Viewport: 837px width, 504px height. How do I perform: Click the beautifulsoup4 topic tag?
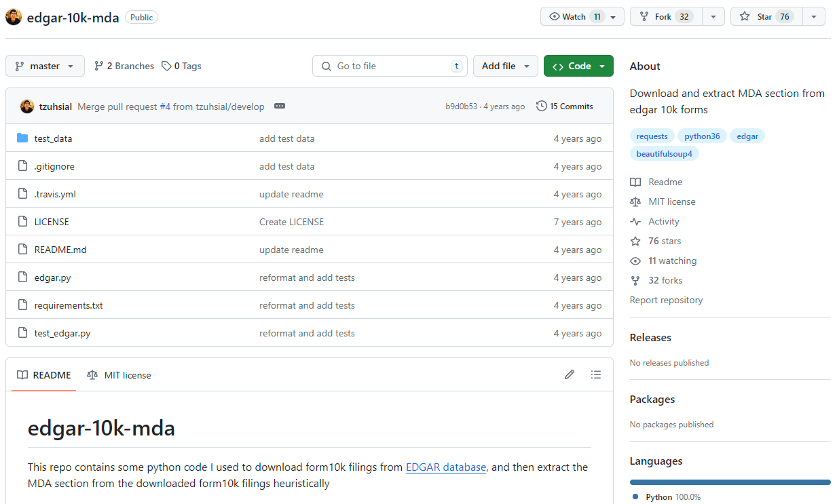click(x=665, y=154)
